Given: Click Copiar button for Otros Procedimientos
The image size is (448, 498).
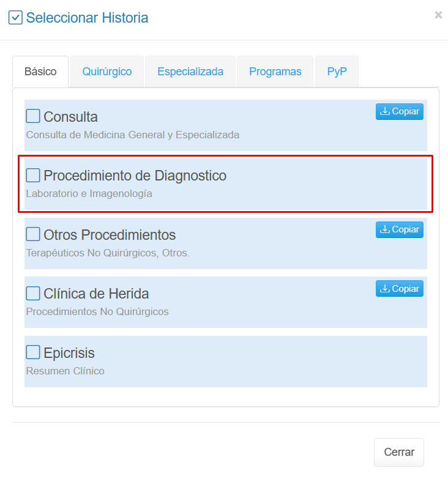Looking at the screenshot, I should (x=399, y=229).
